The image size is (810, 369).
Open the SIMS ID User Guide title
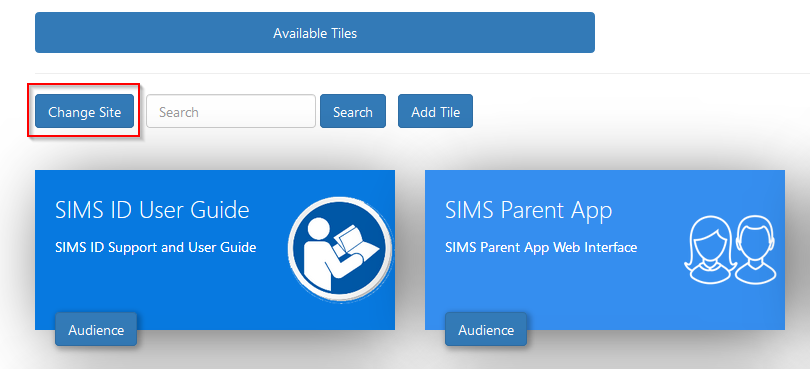click(x=152, y=210)
